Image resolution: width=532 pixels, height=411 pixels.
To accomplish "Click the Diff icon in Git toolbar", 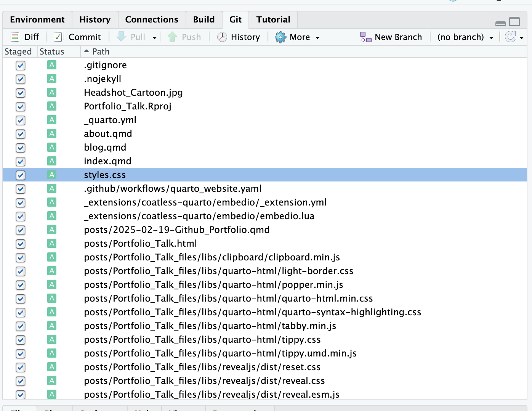I will (15, 37).
